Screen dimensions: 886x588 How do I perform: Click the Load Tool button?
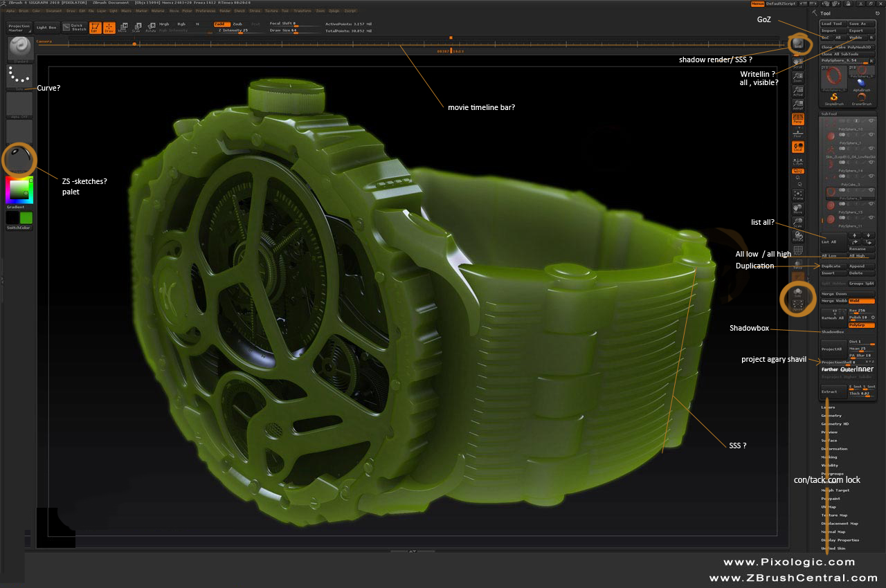pos(832,24)
